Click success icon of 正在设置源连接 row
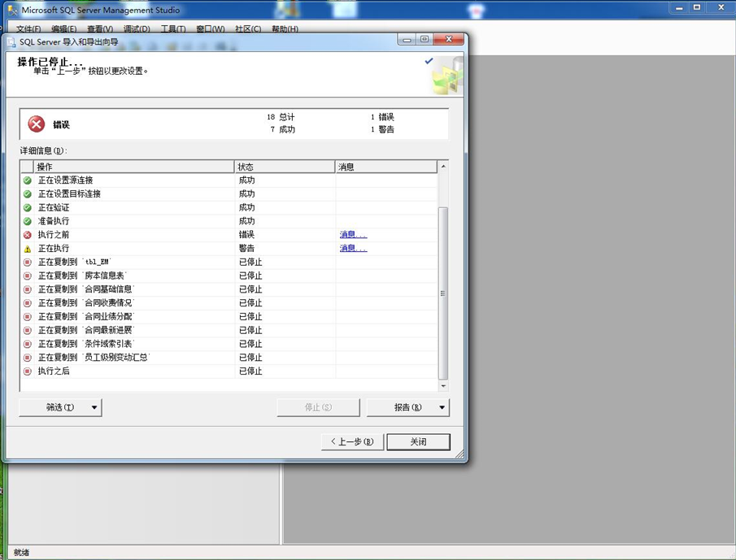This screenshot has height=560, width=736. (27, 180)
